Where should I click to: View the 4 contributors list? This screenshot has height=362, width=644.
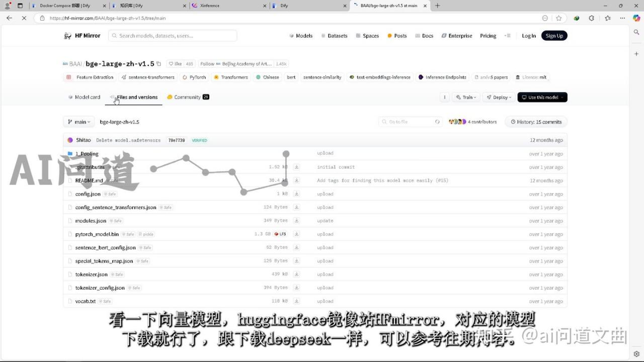(472, 122)
